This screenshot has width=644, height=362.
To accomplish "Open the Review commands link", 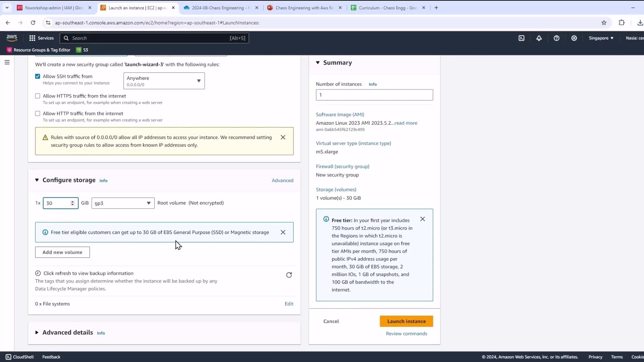I will coord(406,334).
